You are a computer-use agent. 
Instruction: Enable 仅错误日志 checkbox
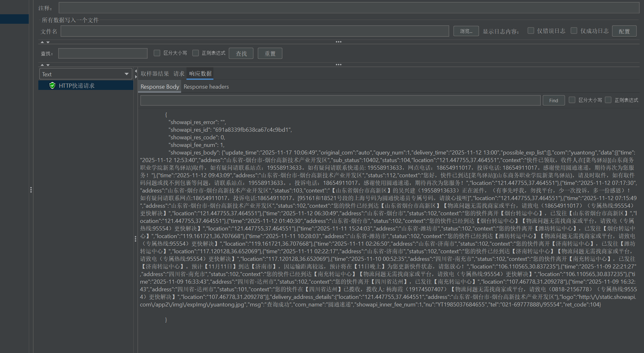531,30
